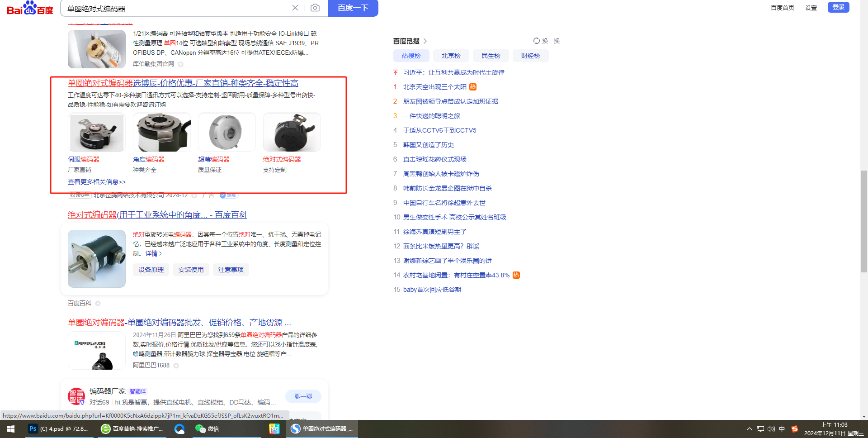
Task: Open the 角度编码器 product image
Action: pyautogui.click(x=162, y=132)
